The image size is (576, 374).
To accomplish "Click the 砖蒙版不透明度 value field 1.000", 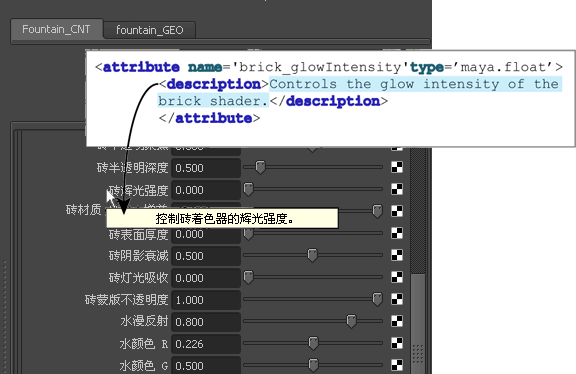I will 206,300.
